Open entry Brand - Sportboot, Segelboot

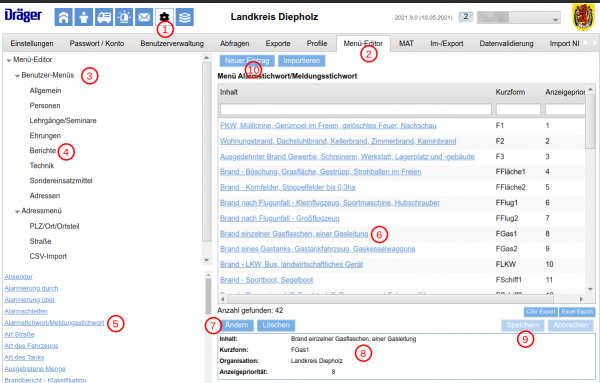(266, 280)
